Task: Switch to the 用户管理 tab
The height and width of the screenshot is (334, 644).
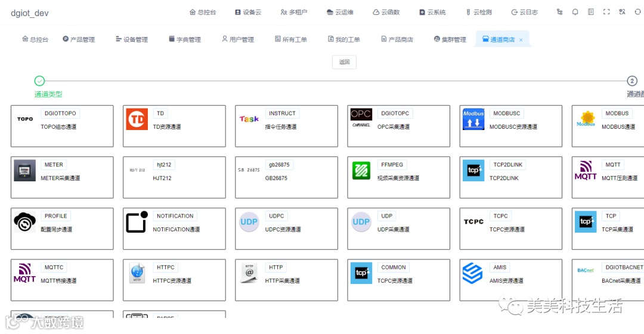Action: click(x=238, y=39)
